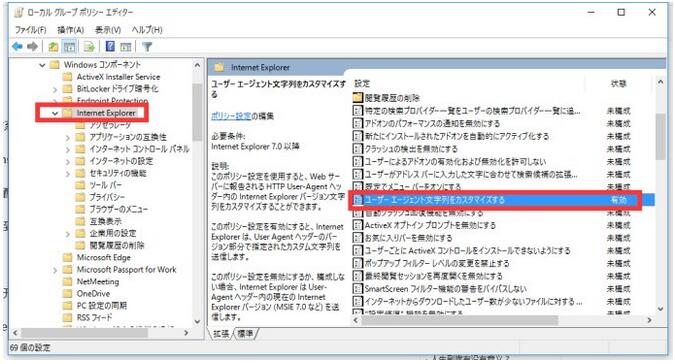Expand the BitLocker ドライブ暗号化 node
The image size is (675, 364).
(55, 89)
